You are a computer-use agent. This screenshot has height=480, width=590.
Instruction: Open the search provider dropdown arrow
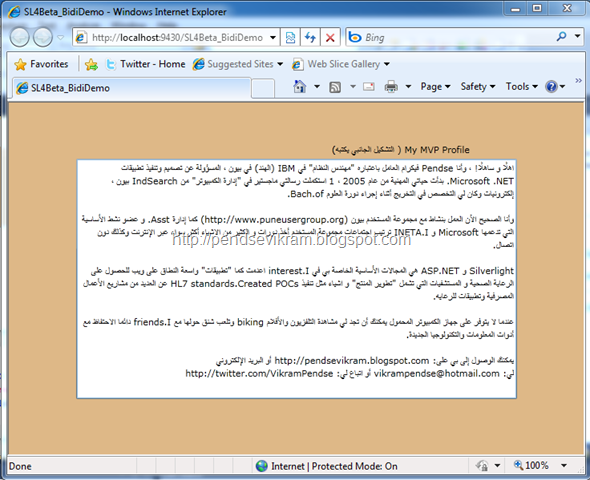tap(577, 36)
